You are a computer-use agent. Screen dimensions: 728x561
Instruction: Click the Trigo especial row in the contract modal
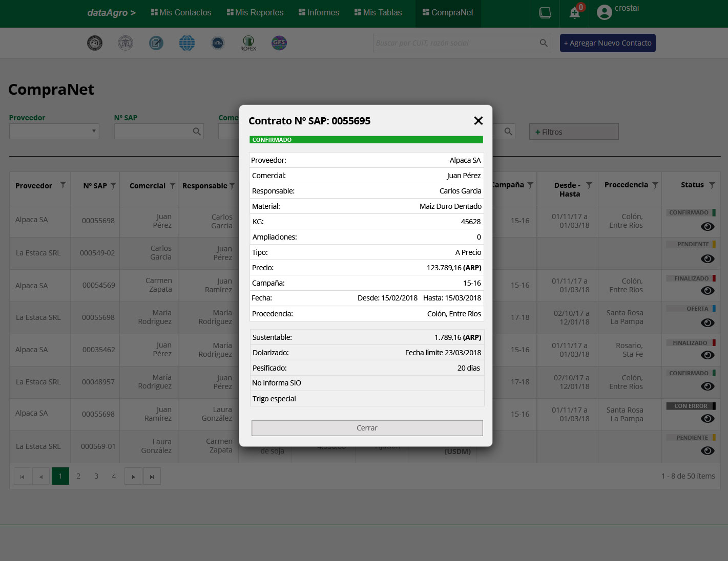(367, 399)
